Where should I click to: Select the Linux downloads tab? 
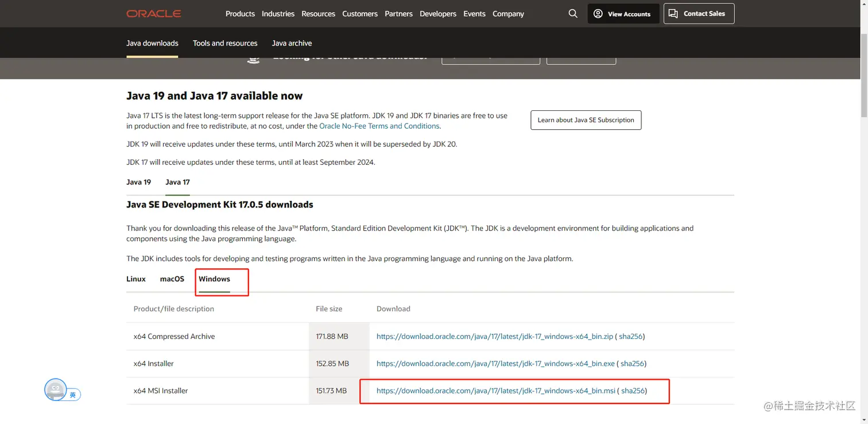136,279
